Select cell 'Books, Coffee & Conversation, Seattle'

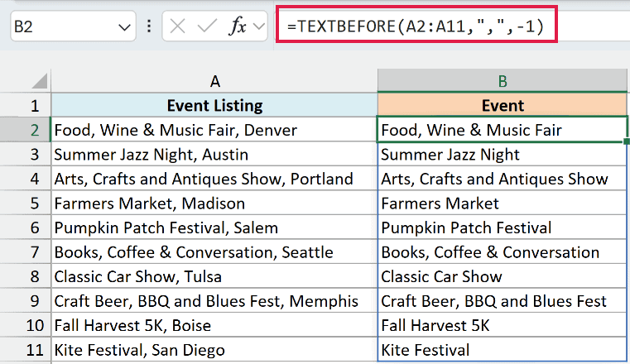click(214, 252)
